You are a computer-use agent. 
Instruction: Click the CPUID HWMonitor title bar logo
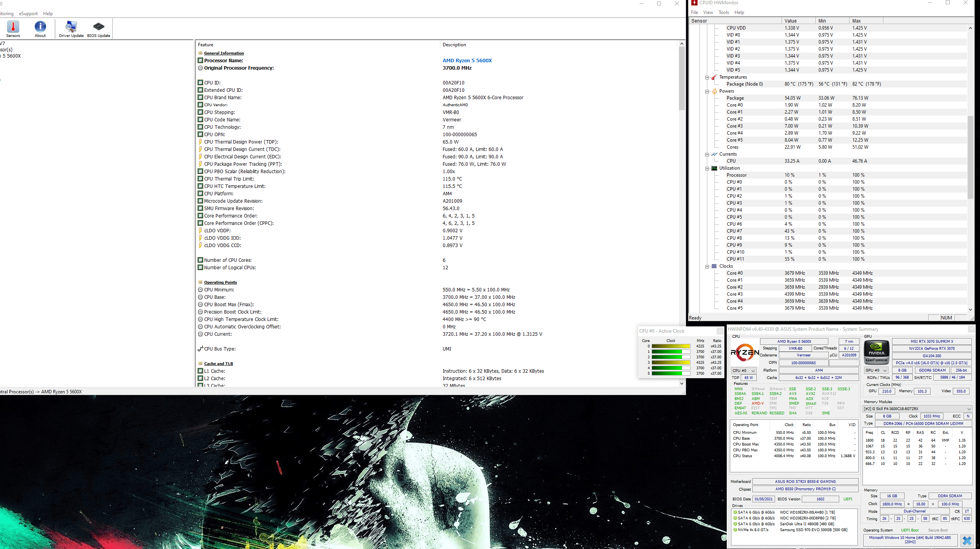click(x=694, y=3)
